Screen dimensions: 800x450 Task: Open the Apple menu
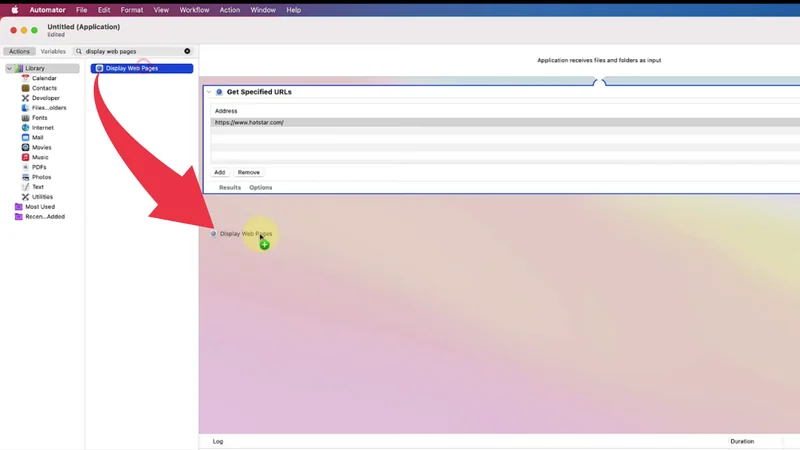[15, 10]
